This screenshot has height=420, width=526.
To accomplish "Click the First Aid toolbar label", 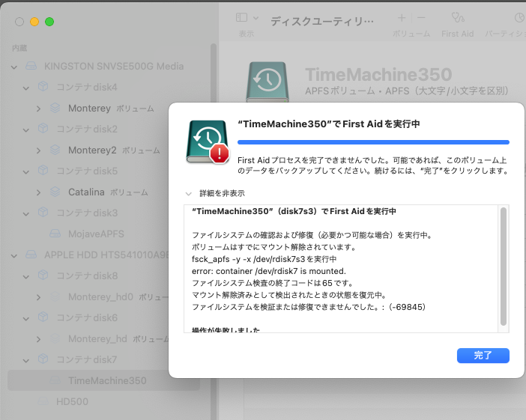I will (x=458, y=34).
